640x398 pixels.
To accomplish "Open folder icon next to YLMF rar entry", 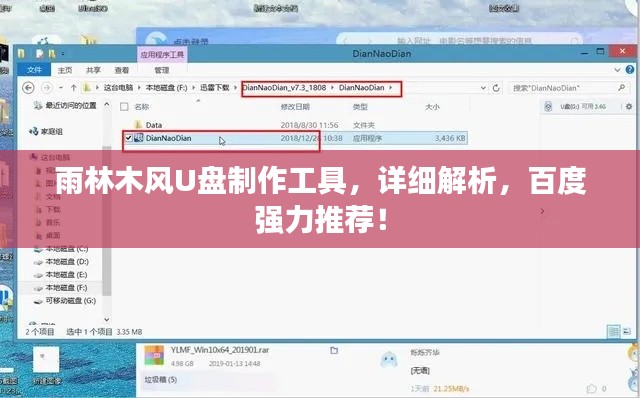I will 334,350.
